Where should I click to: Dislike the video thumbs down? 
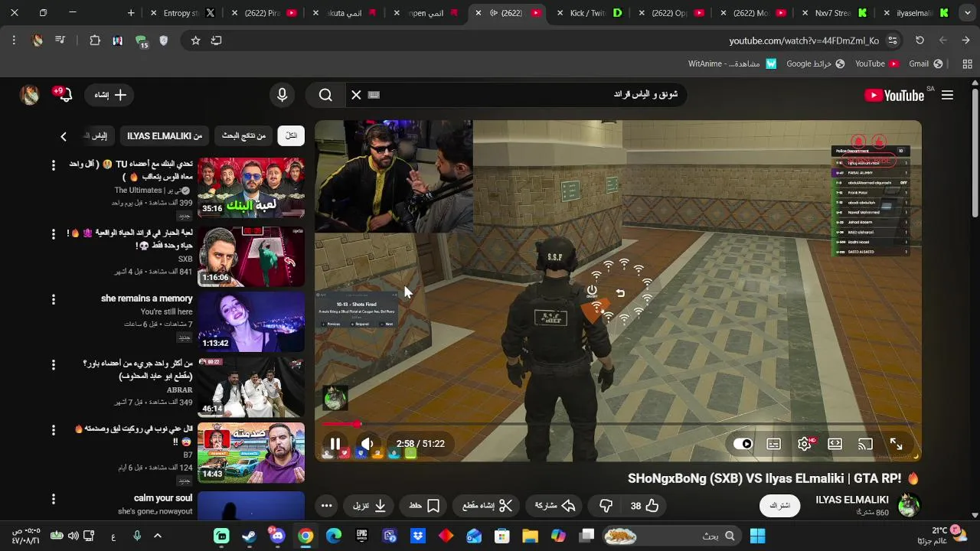click(x=606, y=506)
